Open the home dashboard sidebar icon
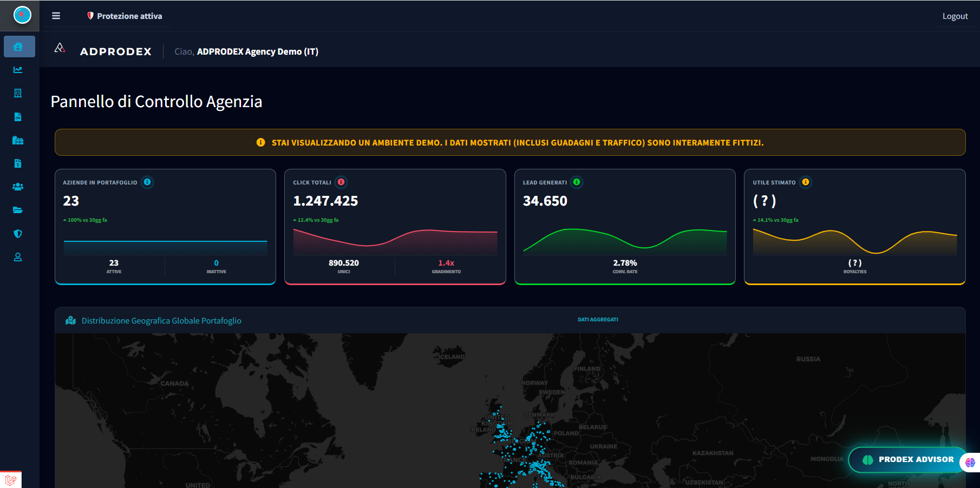This screenshot has width=980, height=488. pos(18,47)
